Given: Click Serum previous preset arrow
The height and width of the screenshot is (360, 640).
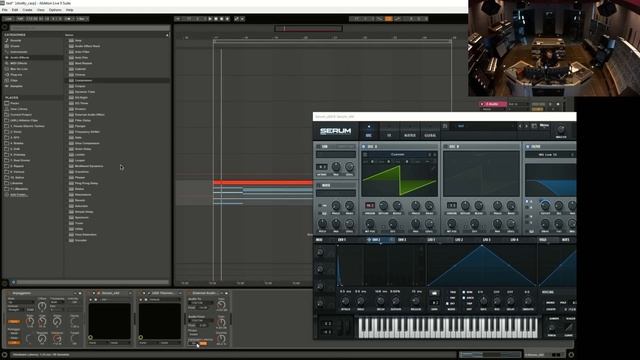Looking at the screenshot, I should (x=520, y=126).
